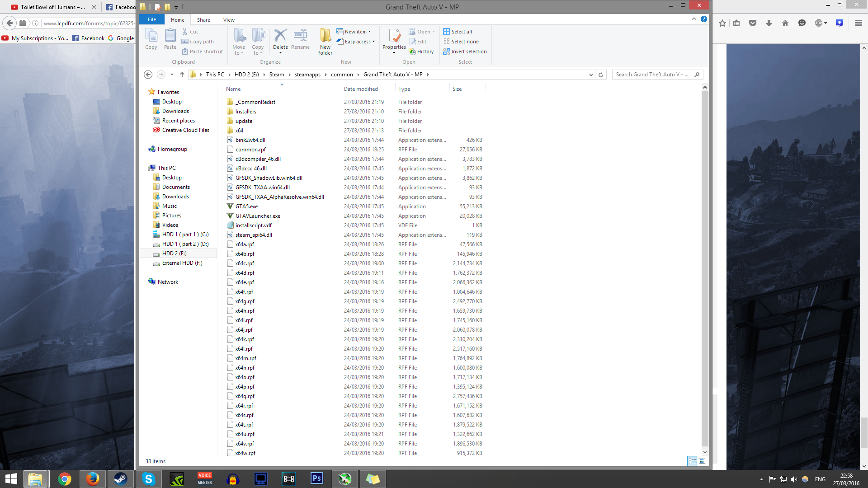Open the Share ribbon tab

(x=203, y=20)
